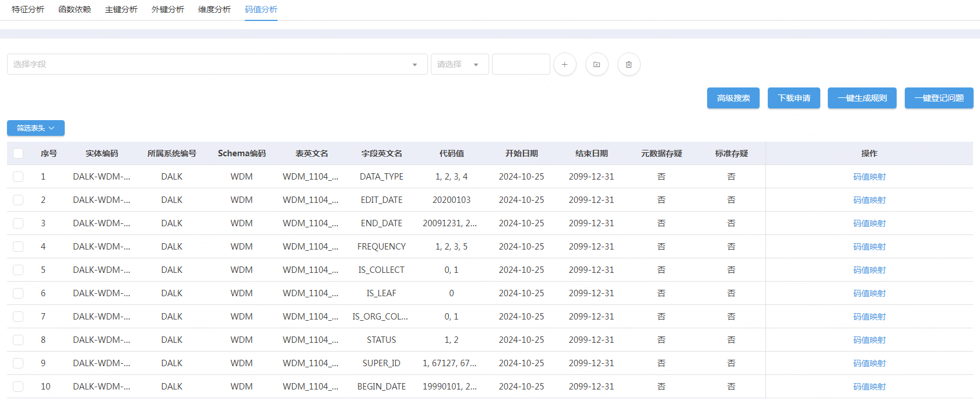Open the 函数依赖 tab

tap(75, 9)
